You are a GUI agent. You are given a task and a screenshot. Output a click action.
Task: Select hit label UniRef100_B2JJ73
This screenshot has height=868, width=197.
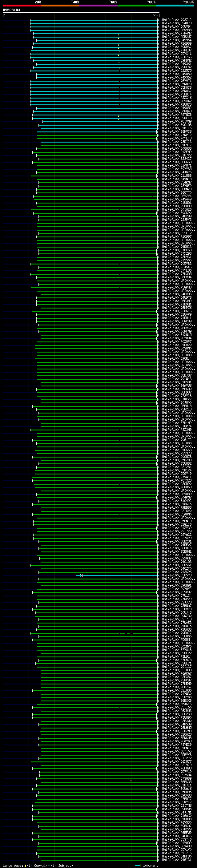(x=177, y=603)
